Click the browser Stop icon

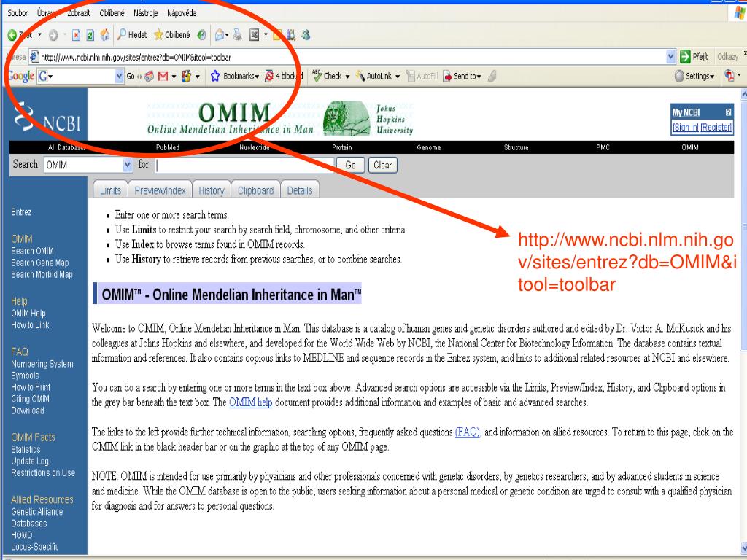pos(76,35)
